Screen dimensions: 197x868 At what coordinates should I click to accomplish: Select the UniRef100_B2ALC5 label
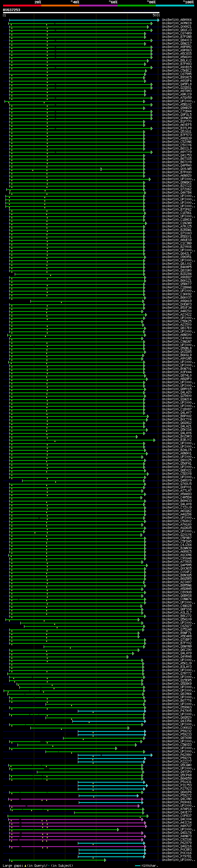pos(177,450)
